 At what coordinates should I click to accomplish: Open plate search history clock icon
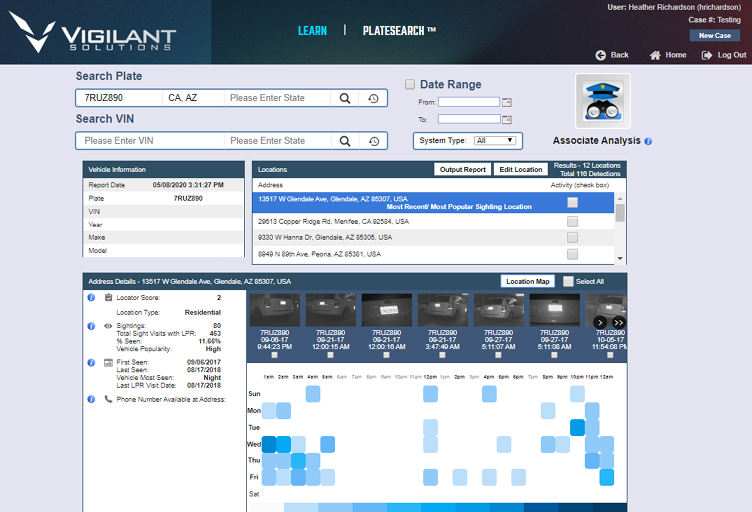tap(373, 98)
